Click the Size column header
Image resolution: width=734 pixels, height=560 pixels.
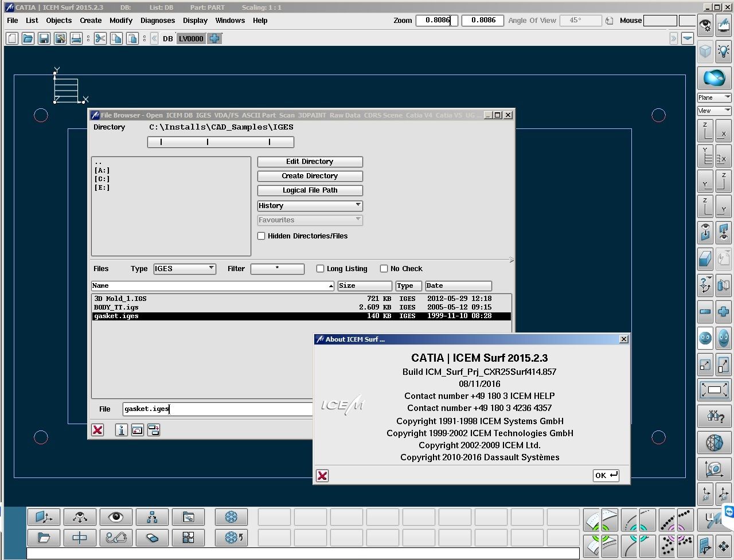(x=365, y=286)
